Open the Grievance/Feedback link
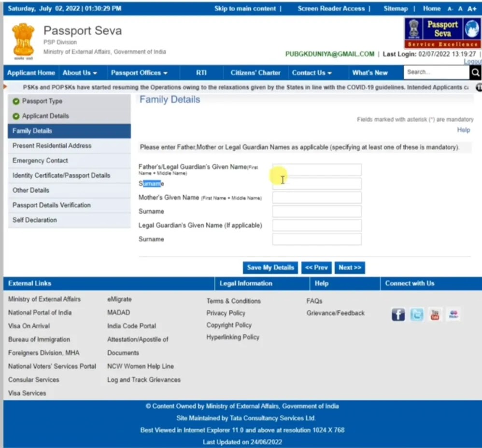 [x=335, y=313]
